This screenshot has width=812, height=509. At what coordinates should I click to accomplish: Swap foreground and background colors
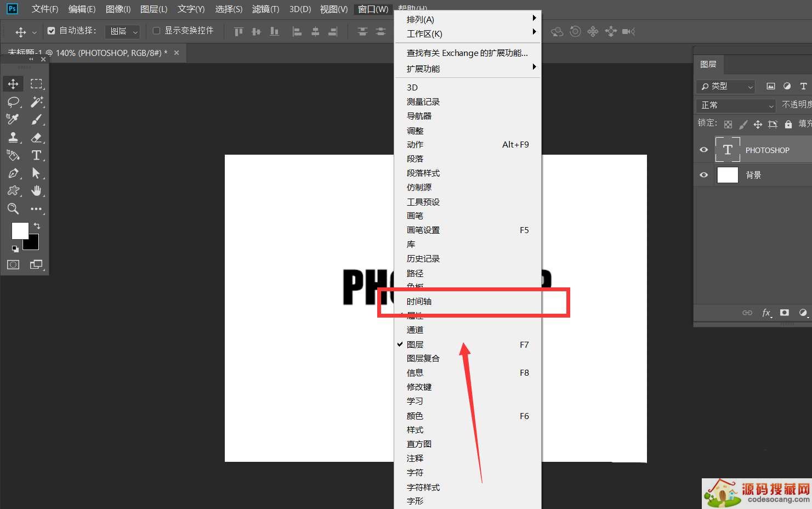click(37, 225)
